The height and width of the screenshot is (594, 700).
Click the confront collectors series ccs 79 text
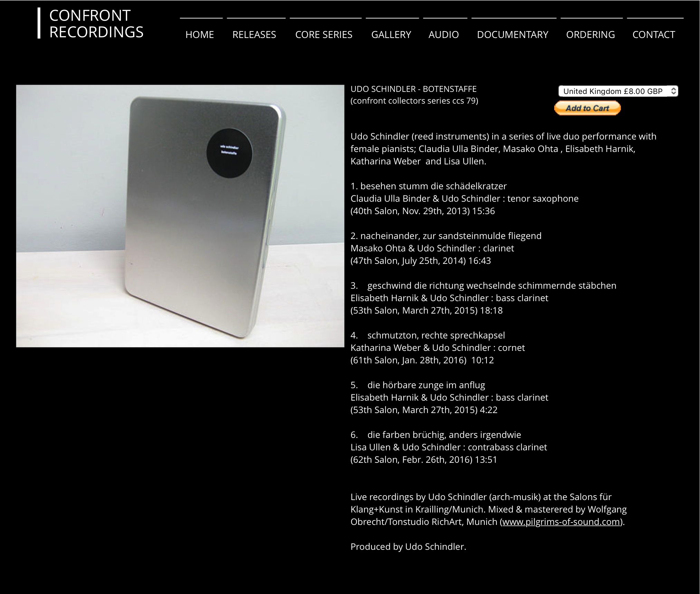click(x=414, y=101)
